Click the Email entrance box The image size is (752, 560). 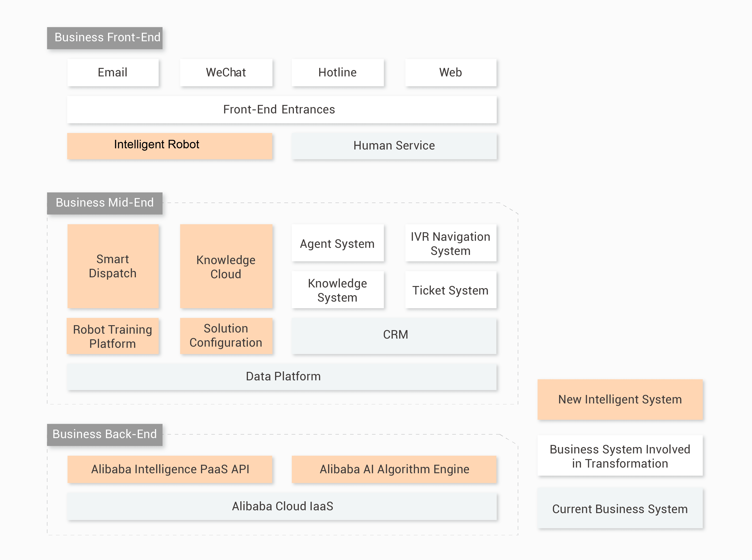click(x=113, y=73)
